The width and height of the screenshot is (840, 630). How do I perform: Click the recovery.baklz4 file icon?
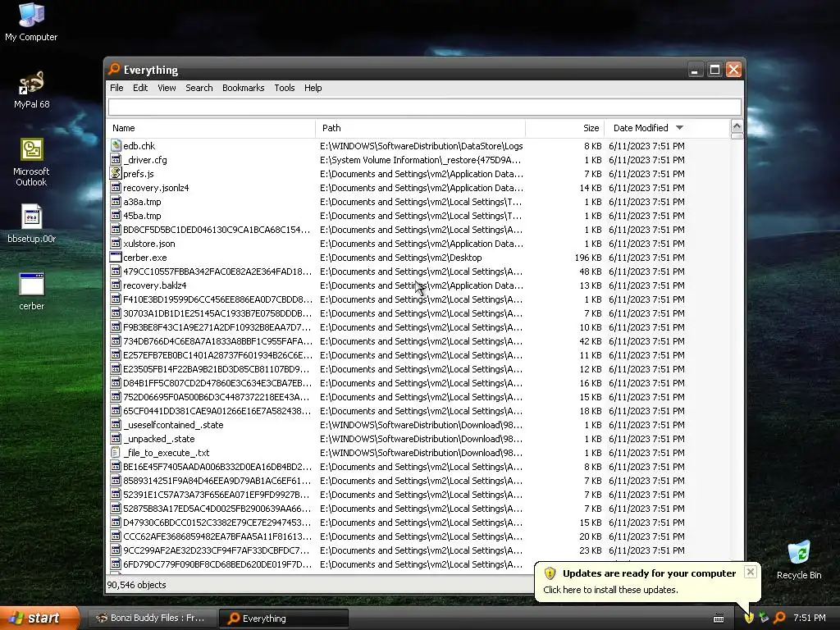(116, 285)
